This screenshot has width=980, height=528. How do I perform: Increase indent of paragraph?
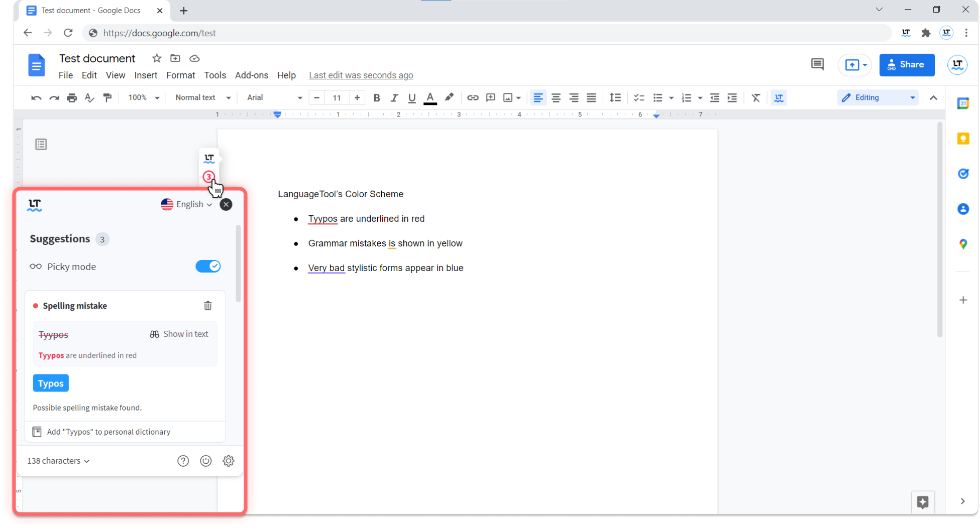coord(732,98)
